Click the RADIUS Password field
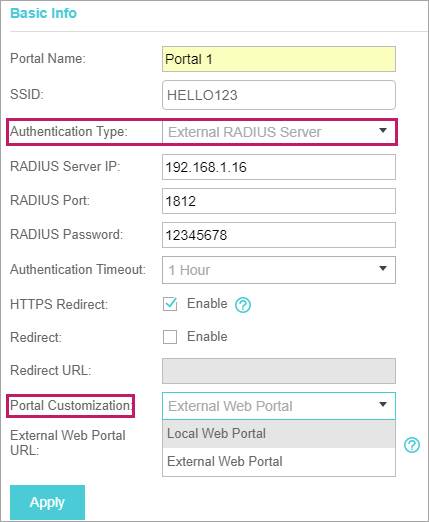This screenshot has width=429, height=522. click(279, 235)
